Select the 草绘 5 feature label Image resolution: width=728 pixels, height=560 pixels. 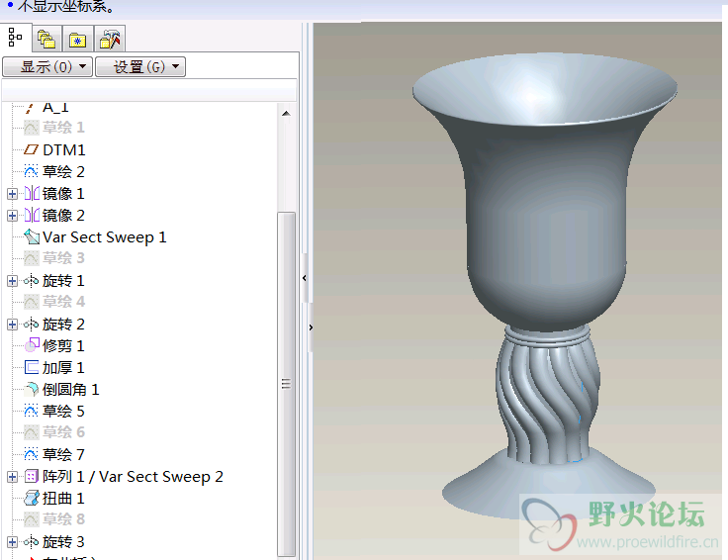(x=63, y=411)
